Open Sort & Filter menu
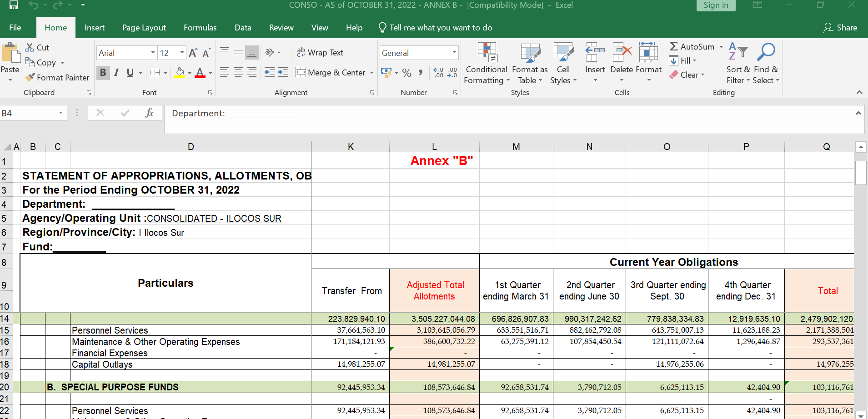The height and width of the screenshot is (419, 868). tap(738, 64)
